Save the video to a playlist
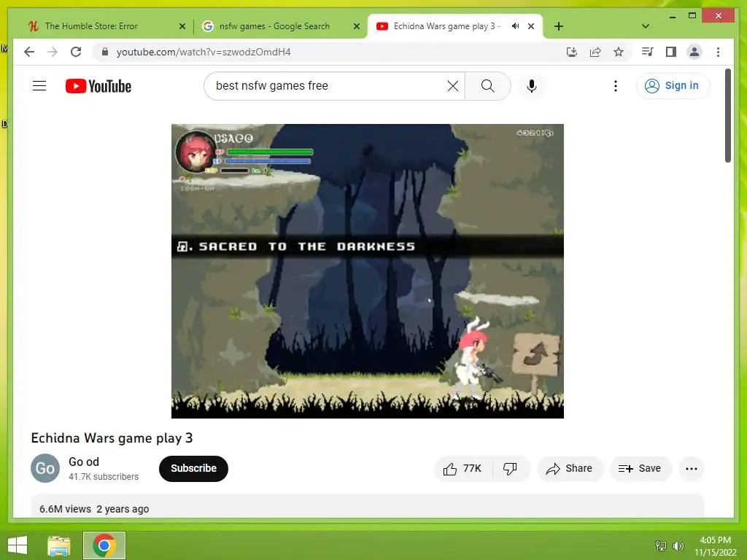The width and height of the screenshot is (747, 560). click(x=640, y=469)
